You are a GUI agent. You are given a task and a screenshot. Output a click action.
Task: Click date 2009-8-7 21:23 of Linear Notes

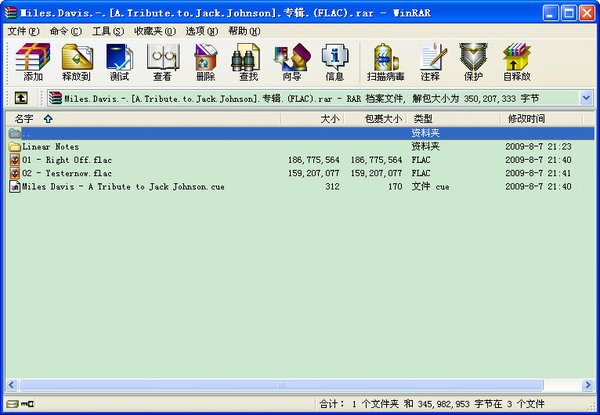[x=538, y=146]
